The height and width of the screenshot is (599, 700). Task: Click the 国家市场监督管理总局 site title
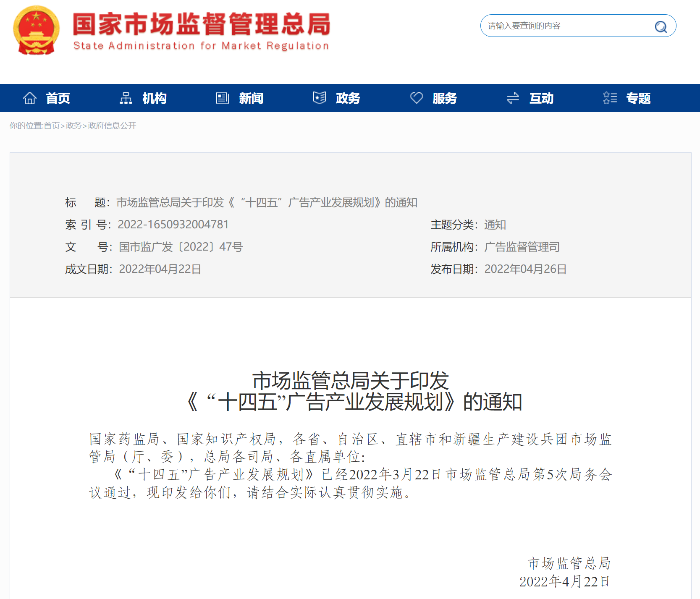pyautogui.click(x=202, y=24)
